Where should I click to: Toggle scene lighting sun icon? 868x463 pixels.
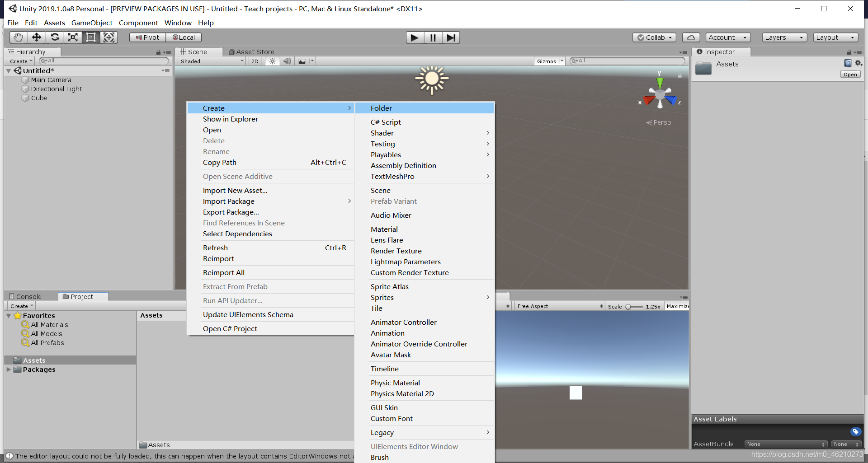[x=272, y=61]
